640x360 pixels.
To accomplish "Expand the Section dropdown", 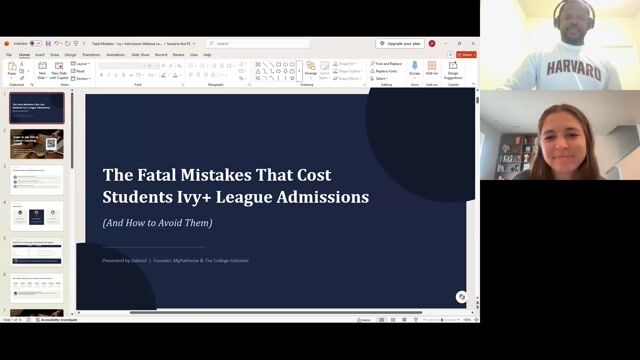I will pyautogui.click(x=81, y=78).
